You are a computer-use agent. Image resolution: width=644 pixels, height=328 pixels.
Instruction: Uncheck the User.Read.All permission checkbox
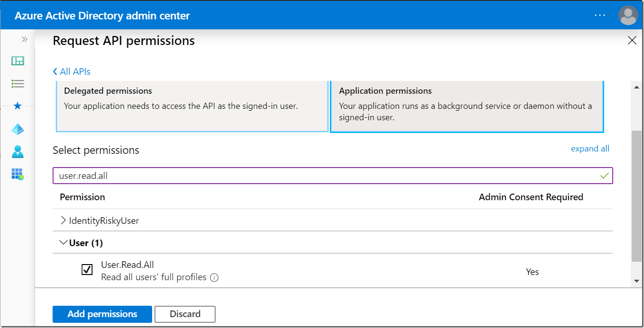click(87, 270)
